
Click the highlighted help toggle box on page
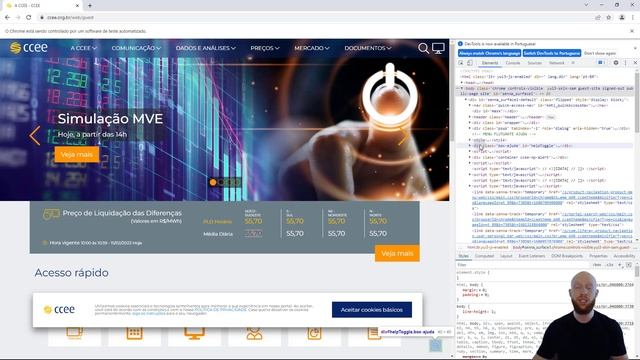pyautogui.click(x=436, y=346)
